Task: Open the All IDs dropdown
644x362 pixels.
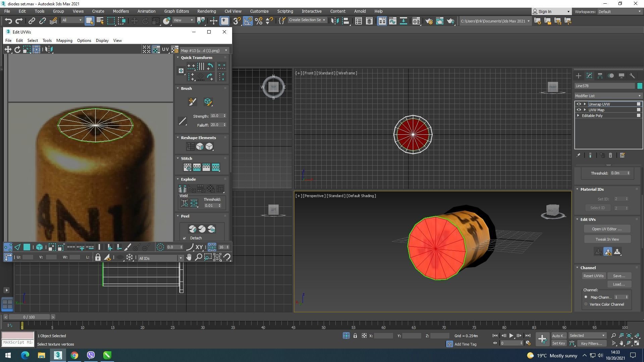Action: [160, 258]
